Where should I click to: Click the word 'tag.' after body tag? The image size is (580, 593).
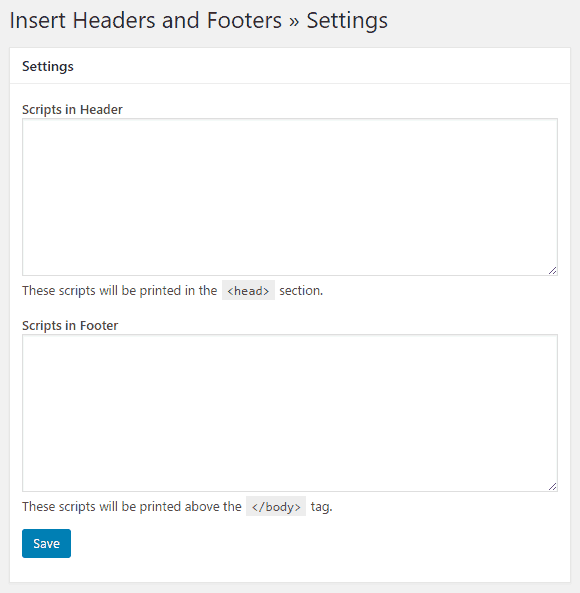(321, 506)
